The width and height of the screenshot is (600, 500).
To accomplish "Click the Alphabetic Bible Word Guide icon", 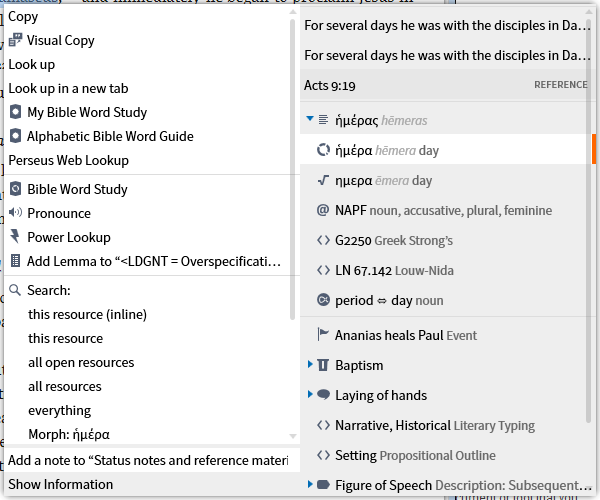I will point(16,136).
